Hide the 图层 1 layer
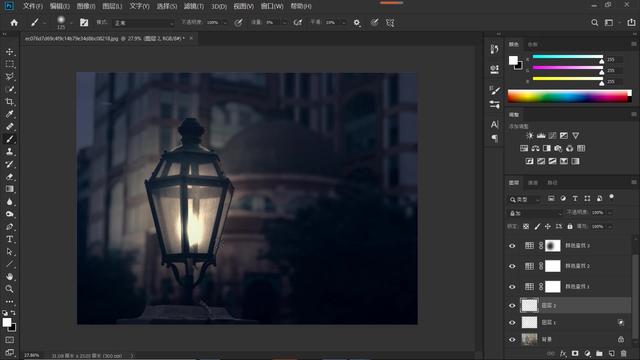Screen dimensions: 640x360 512,322
